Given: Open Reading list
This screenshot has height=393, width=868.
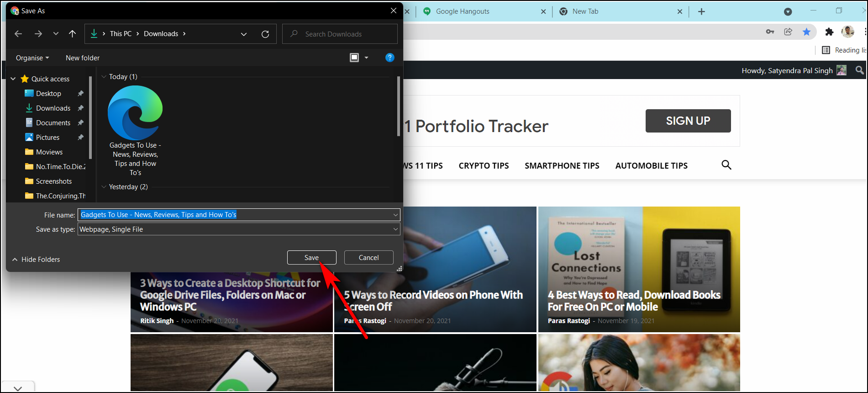Looking at the screenshot, I should click(844, 50).
